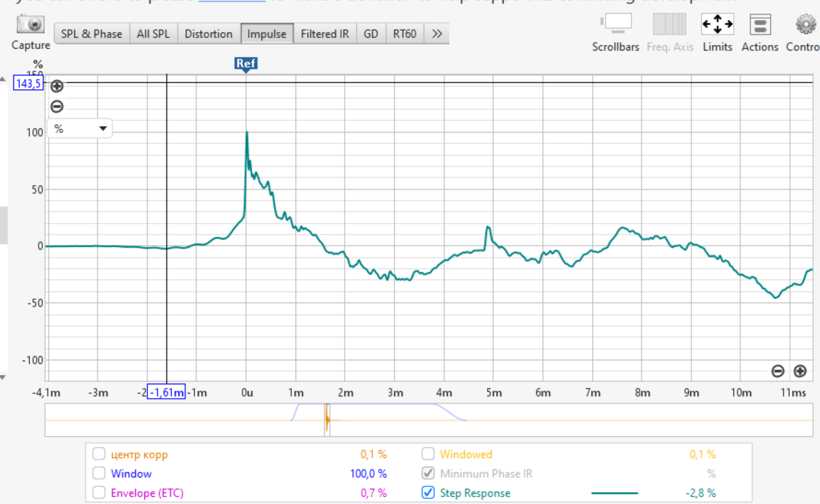820x504 pixels.
Task: Toggle the Minimum Phase IR checkbox
Action: point(428,474)
